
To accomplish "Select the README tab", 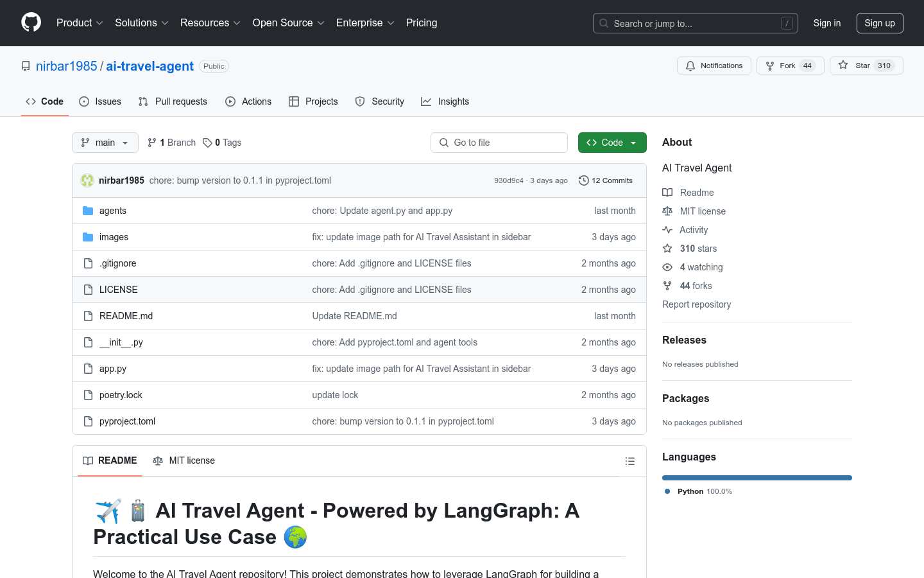I will [110, 460].
